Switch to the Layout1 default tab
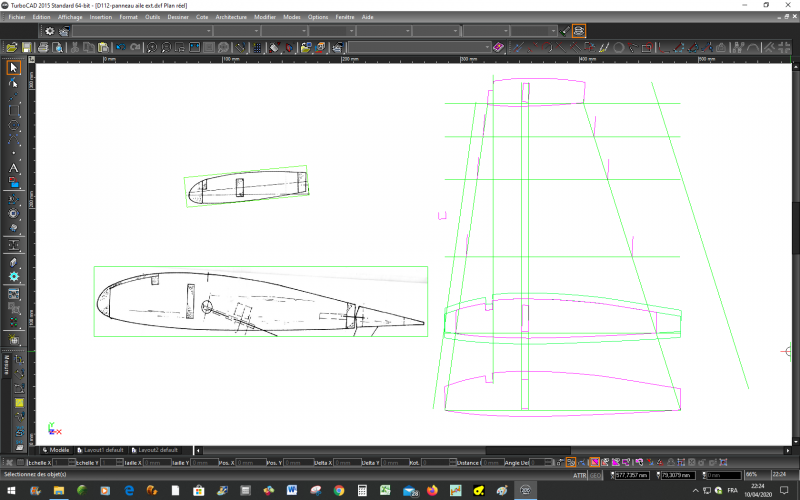Image resolution: width=800 pixels, height=500 pixels. point(100,450)
